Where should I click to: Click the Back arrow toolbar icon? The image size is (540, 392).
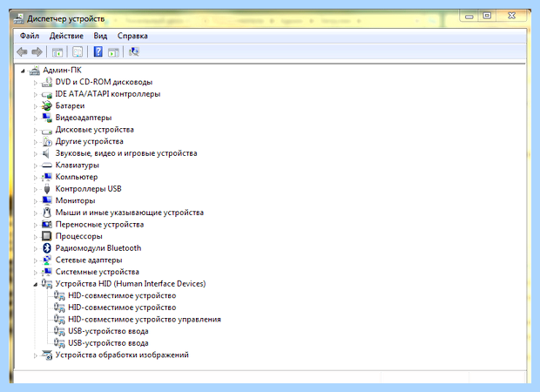[22, 52]
